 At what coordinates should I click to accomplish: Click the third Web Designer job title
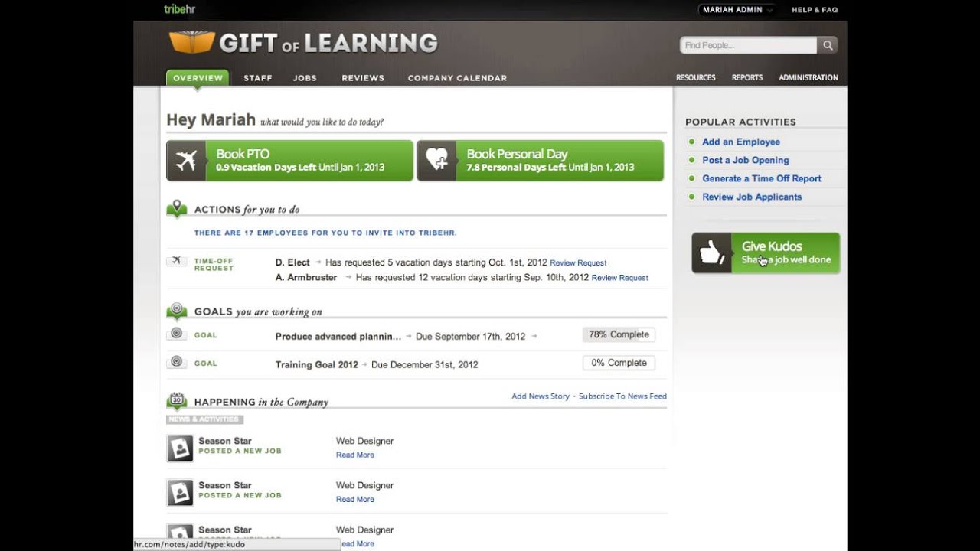tap(365, 530)
